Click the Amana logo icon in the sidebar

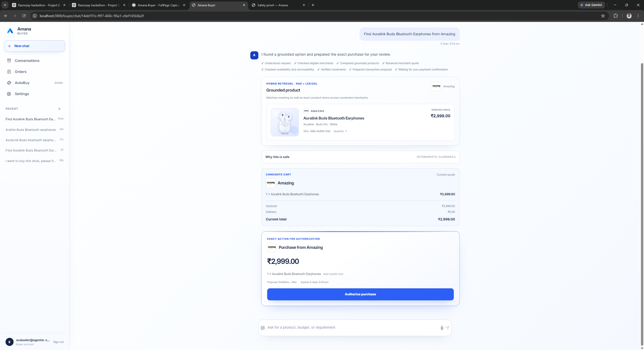tap(10, 31)
